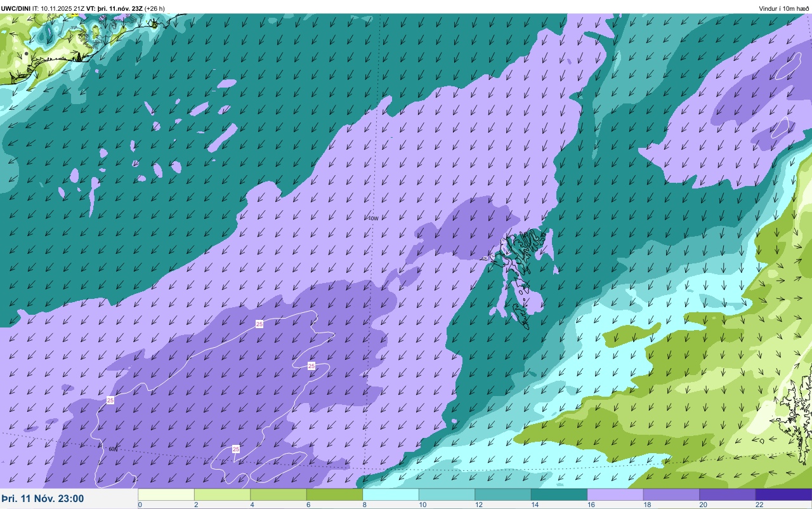Select the '60N' latitude label on map
This screenshot has height=509, width=812.
113,449
